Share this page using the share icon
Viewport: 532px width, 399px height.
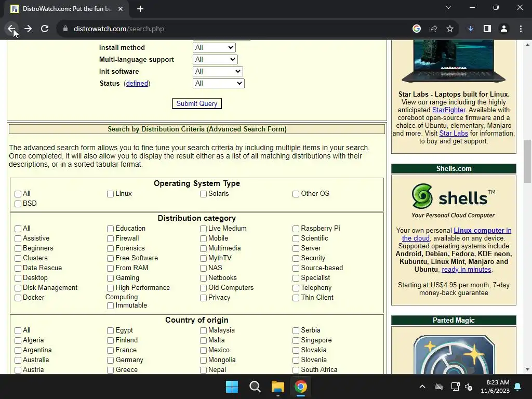point(433,29)
